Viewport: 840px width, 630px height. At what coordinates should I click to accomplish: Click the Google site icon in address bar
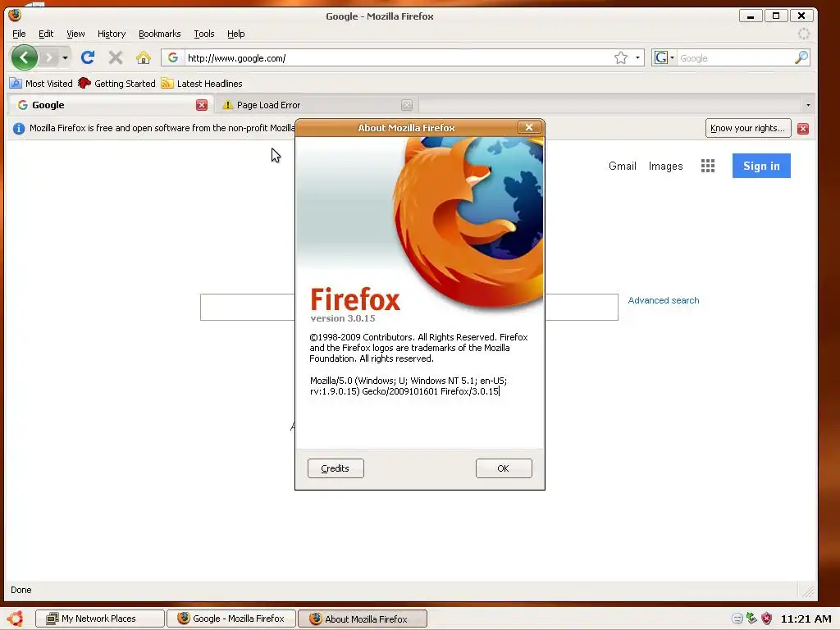(x=172, y=58)
